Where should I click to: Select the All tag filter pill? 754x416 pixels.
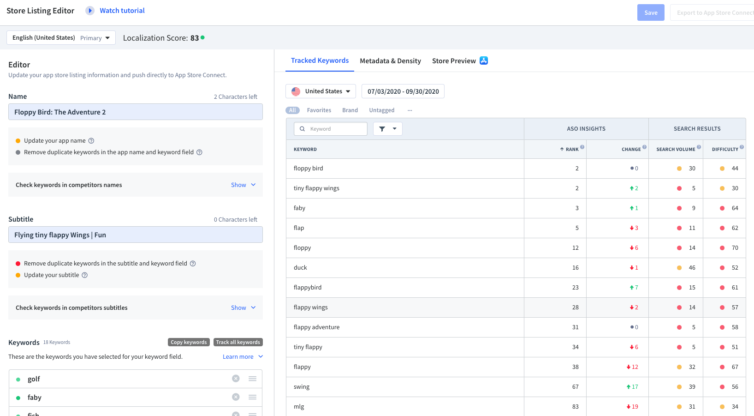coord(292,110)
